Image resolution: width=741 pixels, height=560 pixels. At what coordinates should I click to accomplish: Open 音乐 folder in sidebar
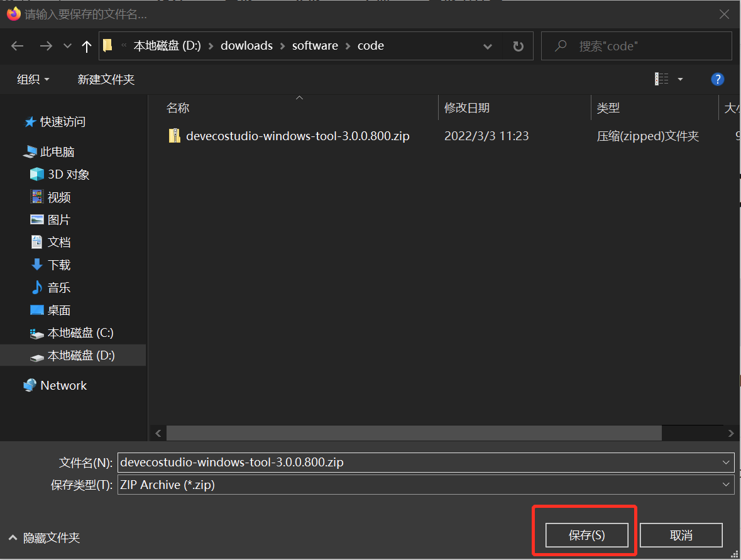[50, 288]
